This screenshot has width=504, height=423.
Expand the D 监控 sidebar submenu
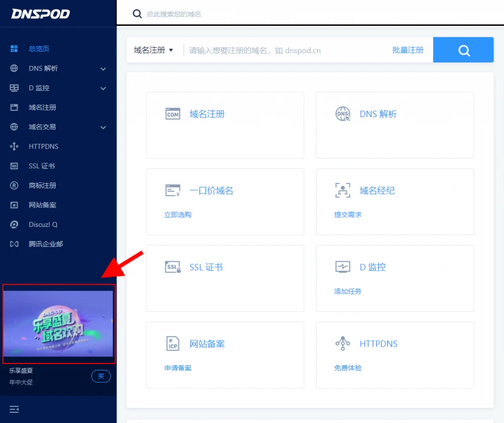(103, 89)
